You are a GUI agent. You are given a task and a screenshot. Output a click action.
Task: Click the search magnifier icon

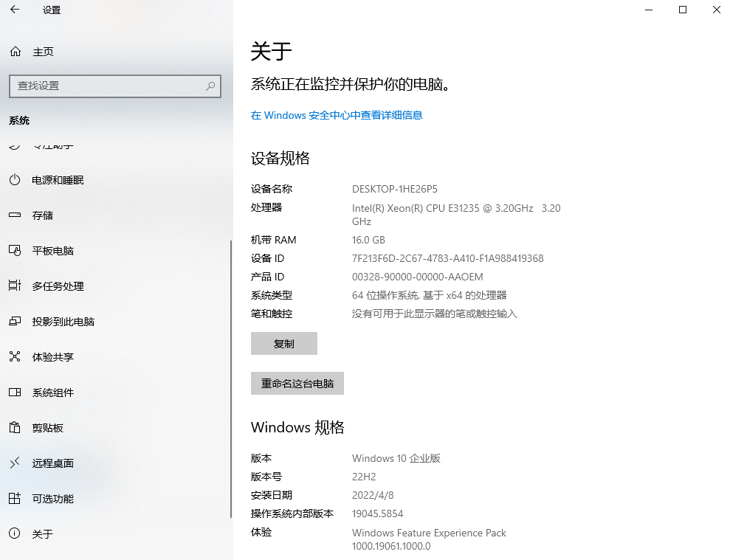coord(211,86)
